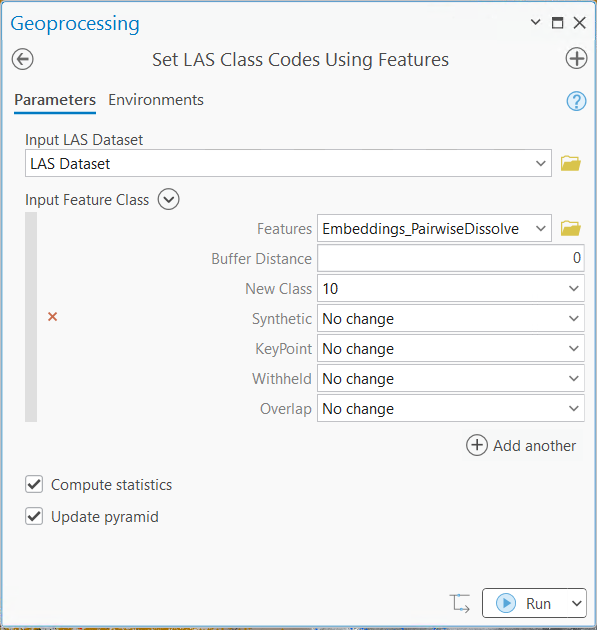Click the Geoprocessing pane title
Viewport: 597px width, 630px height.
(x=75, y=24)
